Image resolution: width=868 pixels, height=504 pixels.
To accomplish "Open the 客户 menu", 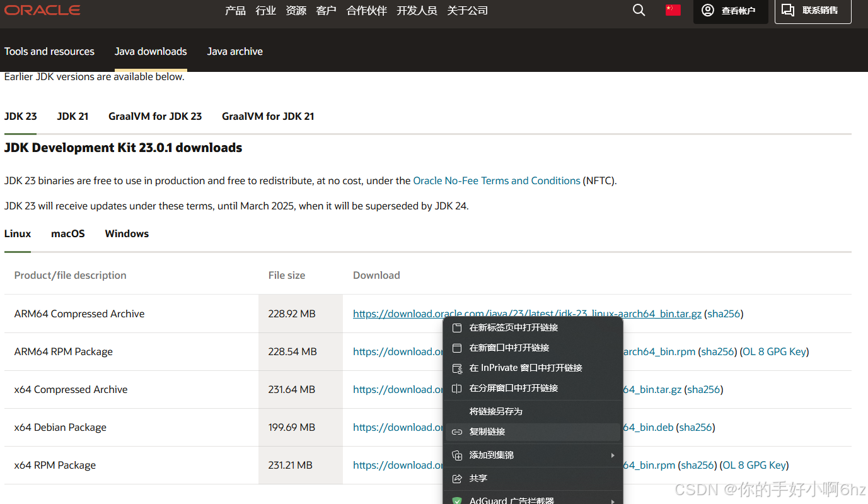I will click(x=327, y=11).
